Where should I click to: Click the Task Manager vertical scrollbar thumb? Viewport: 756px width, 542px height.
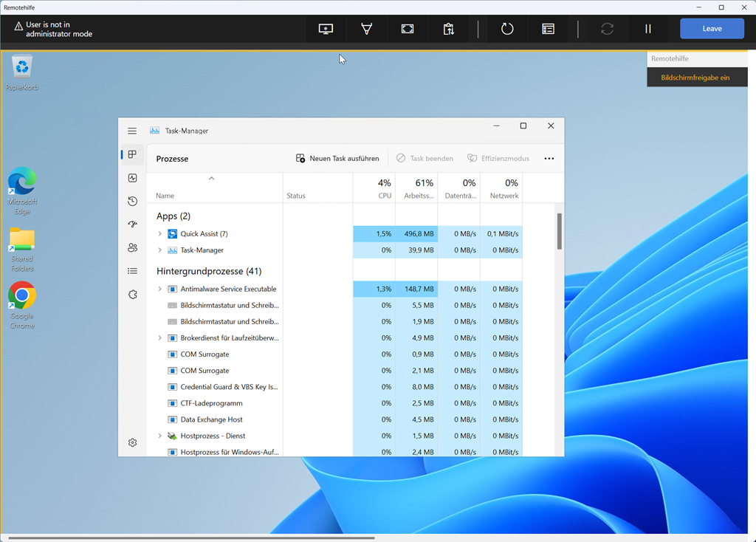(560, 231)
